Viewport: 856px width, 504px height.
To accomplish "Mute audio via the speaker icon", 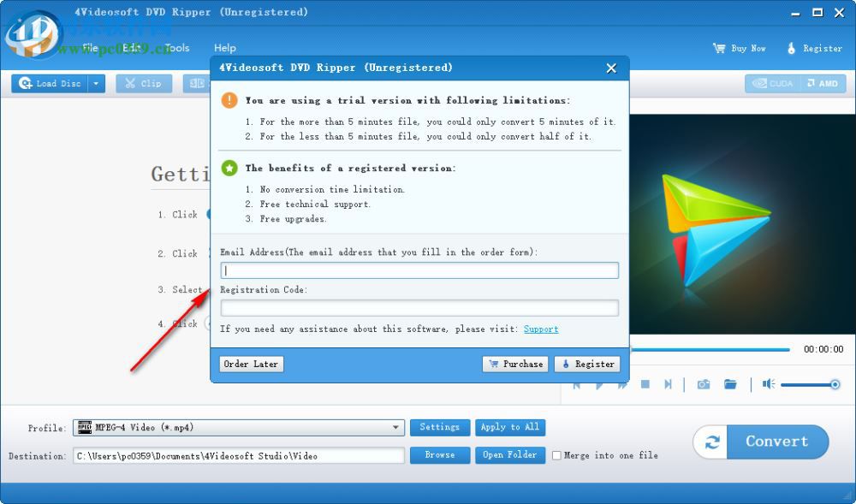I will [x=769, y=384].
